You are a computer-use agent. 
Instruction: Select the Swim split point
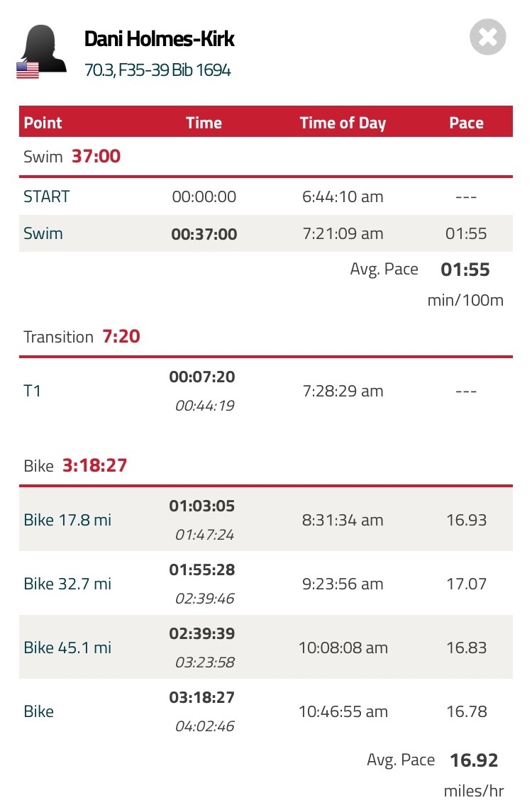[43, 233]
